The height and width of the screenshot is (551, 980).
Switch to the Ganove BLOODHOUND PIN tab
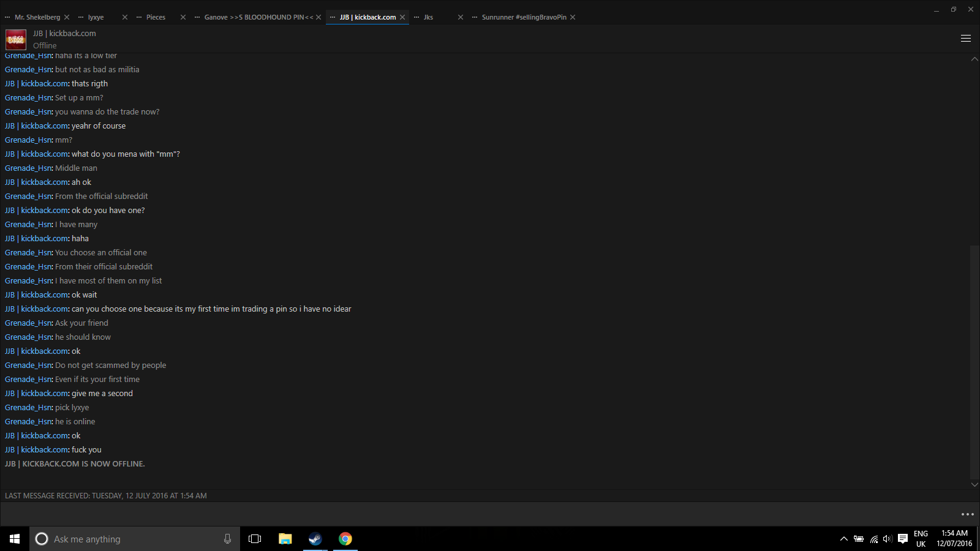coord(258,17)
